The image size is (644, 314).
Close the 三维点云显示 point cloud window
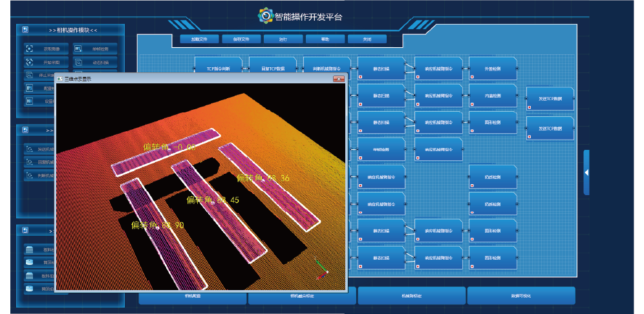point(338,79)
